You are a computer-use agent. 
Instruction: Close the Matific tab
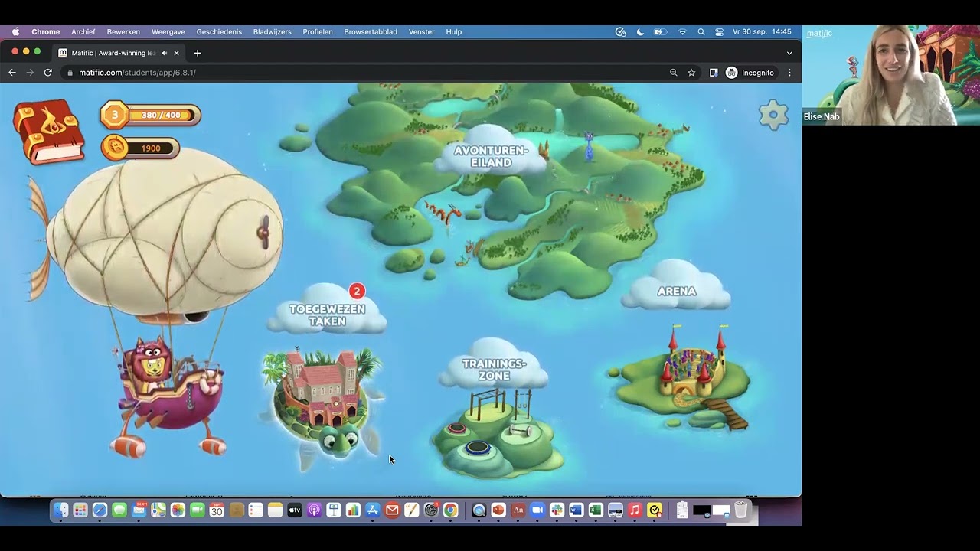(x=176, y=53)
